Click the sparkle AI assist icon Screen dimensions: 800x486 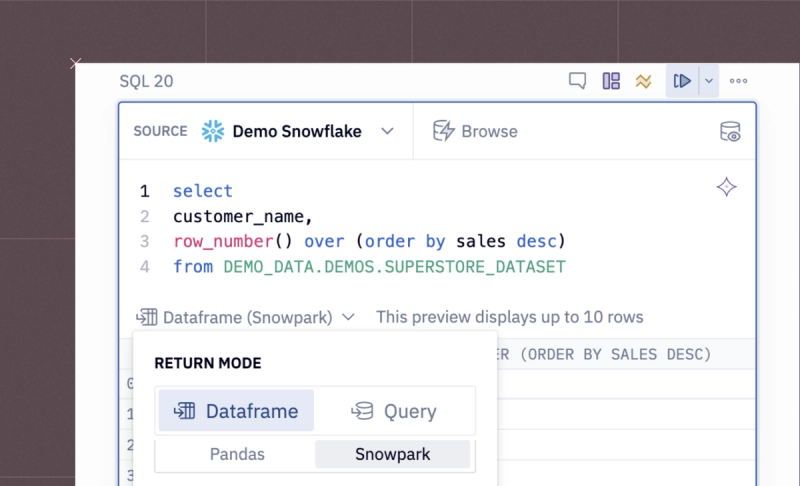(726, 187)
